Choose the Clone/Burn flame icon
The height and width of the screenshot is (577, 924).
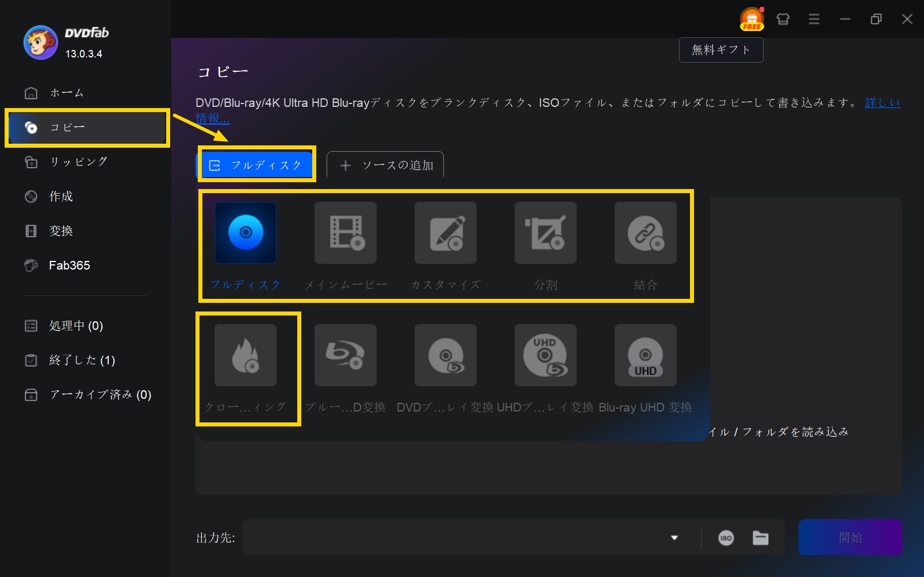[246, 355]
